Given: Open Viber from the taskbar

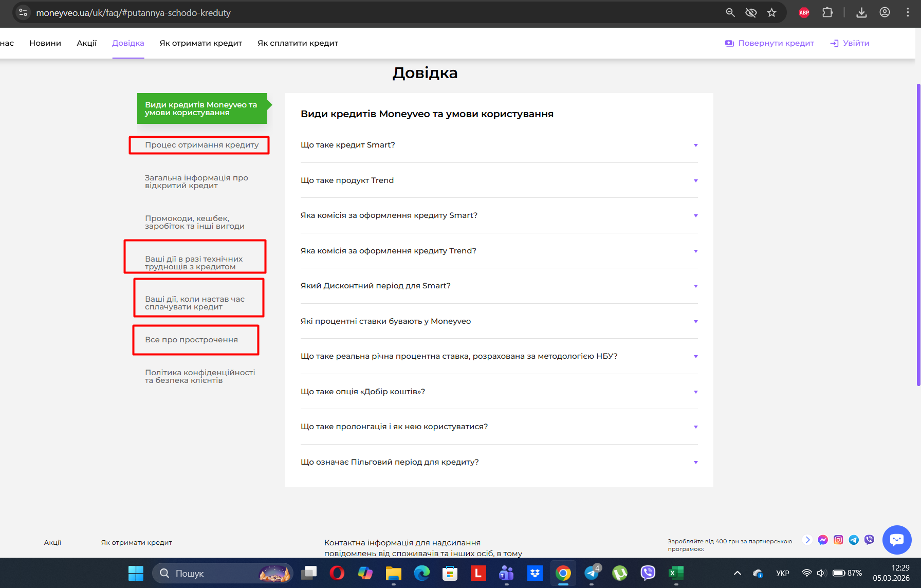Looking at the screenshot, I should [648, 573].
